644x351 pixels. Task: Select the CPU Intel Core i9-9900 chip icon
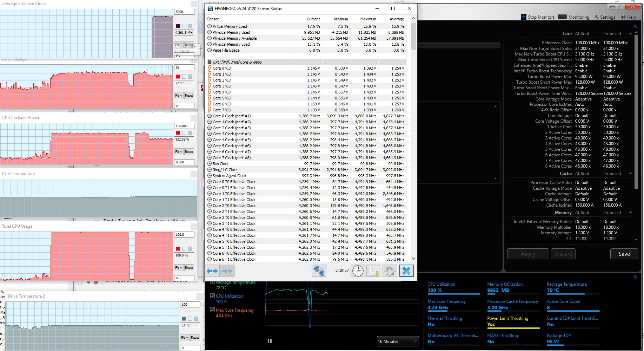point(210,62)
